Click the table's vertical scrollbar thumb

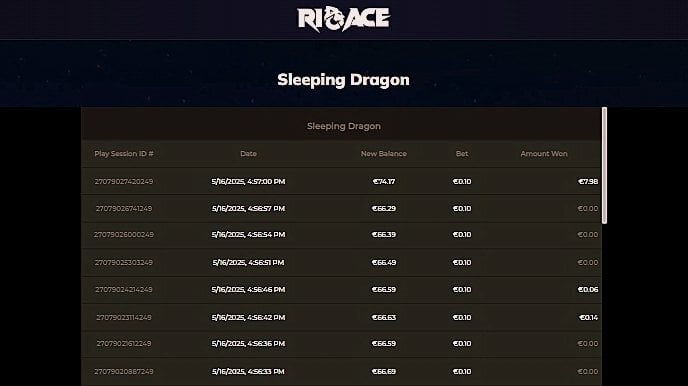click(x=604, y=165)
